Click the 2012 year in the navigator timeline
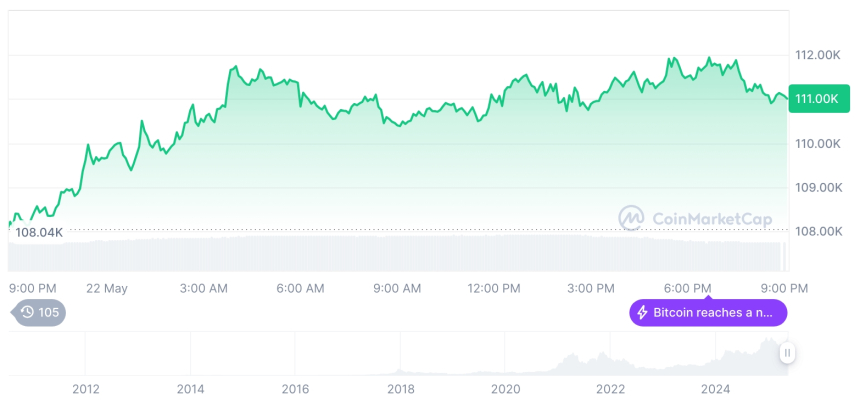This screenshot has width=860, height=401. point(85,388)
